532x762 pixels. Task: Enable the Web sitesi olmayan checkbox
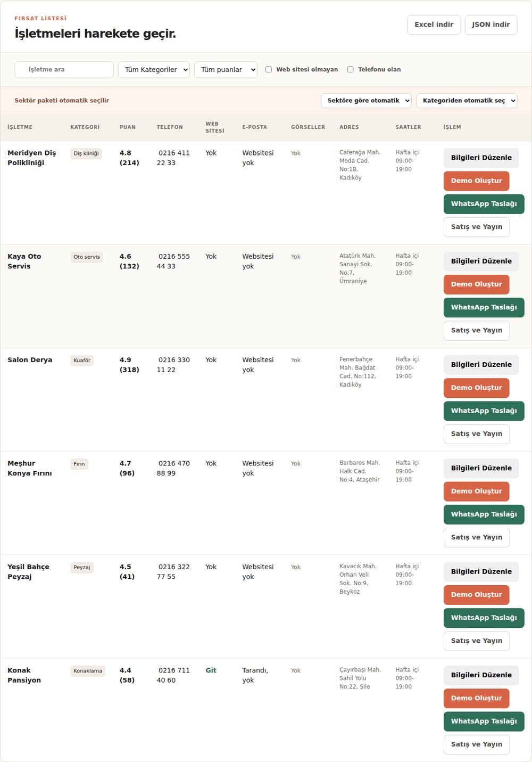[269, 69]
